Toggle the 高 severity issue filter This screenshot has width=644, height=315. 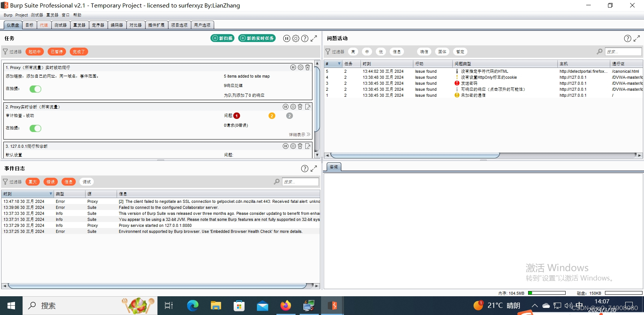point(353,52)
